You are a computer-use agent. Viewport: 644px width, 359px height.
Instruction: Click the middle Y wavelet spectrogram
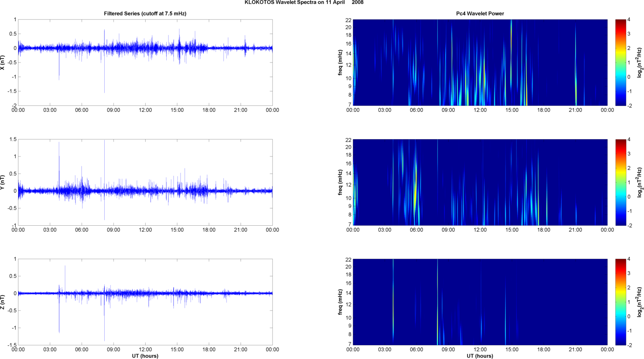click(480, 182)
